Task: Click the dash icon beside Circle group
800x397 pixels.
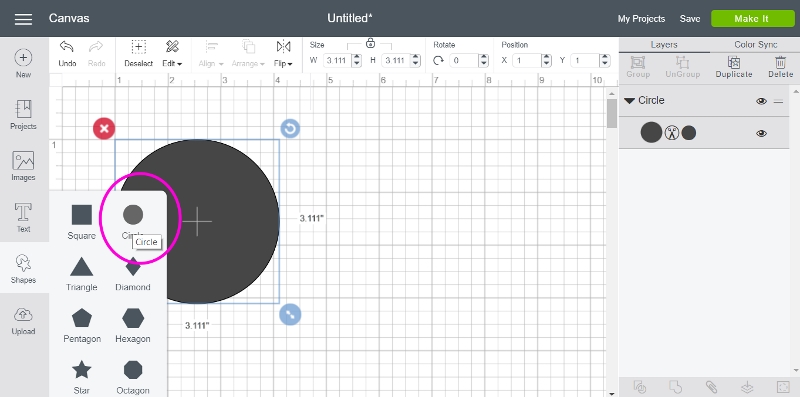Action: click(x=779, y=101)
